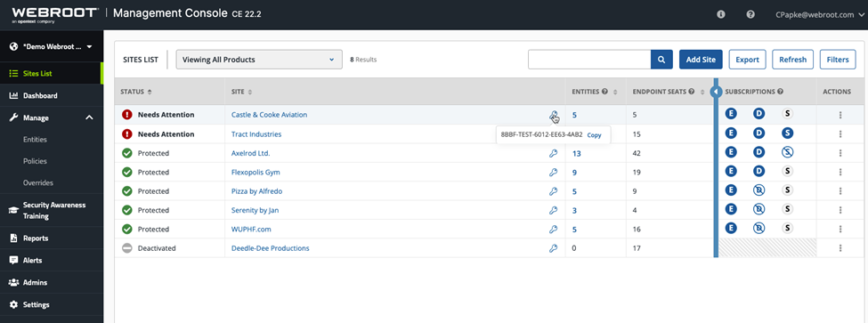Open the WUPHF.com site
The width and height of the screenshot is (868, 323).
point(251,229)
